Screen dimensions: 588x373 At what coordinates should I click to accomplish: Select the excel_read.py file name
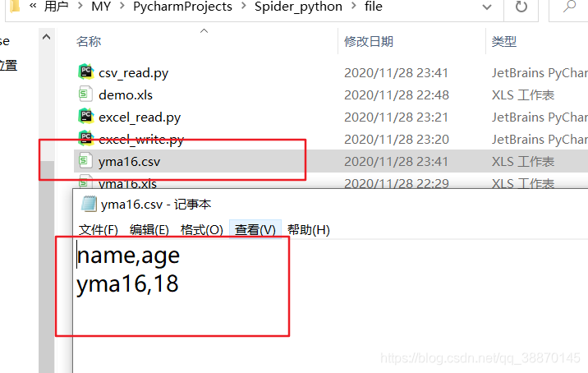[140, 117]
